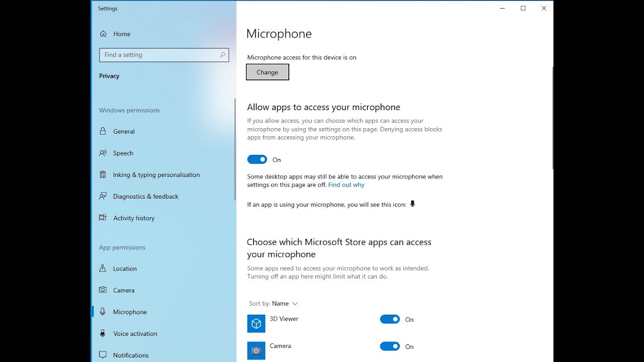
Task: Click the Location icon
Action: pos(103,268)
